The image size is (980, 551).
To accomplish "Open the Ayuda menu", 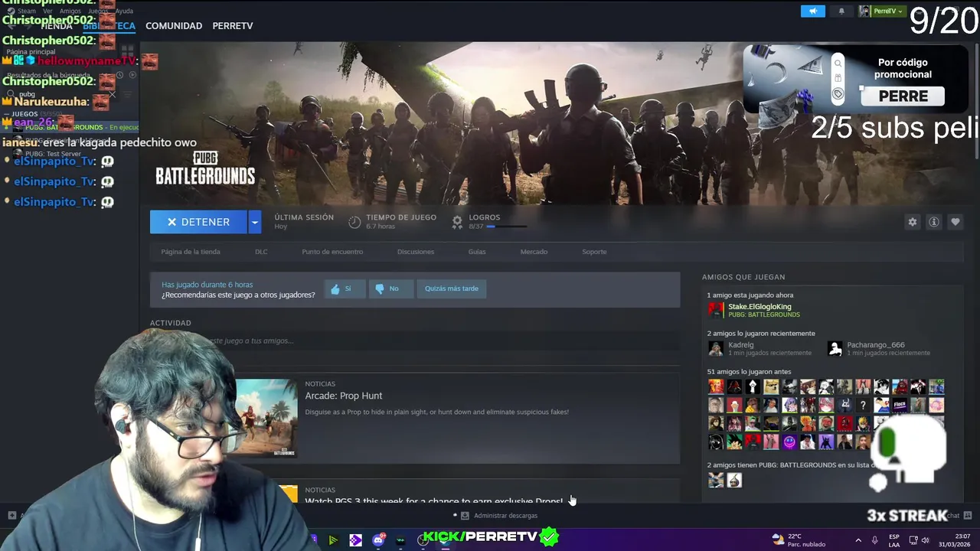I will click(123, 11).
